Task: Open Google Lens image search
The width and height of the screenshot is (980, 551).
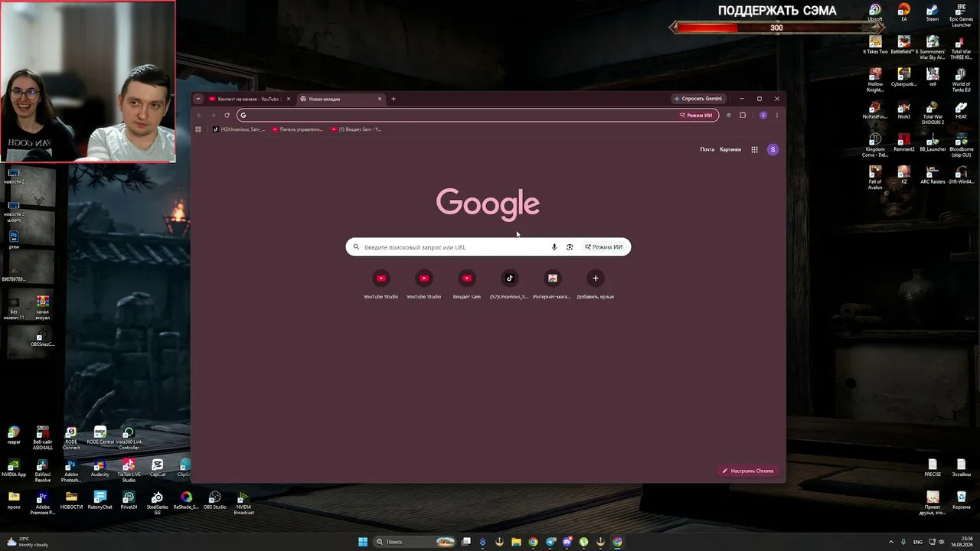Action: click(570, 247)
